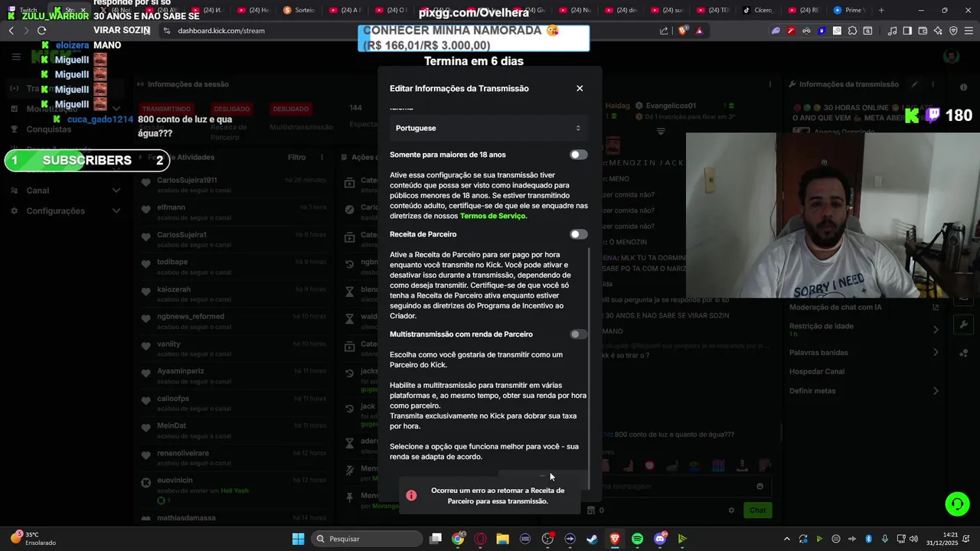Click the red error icon in the toast
This screenshot has height=551, width=980.
click(x=411, y=496)
